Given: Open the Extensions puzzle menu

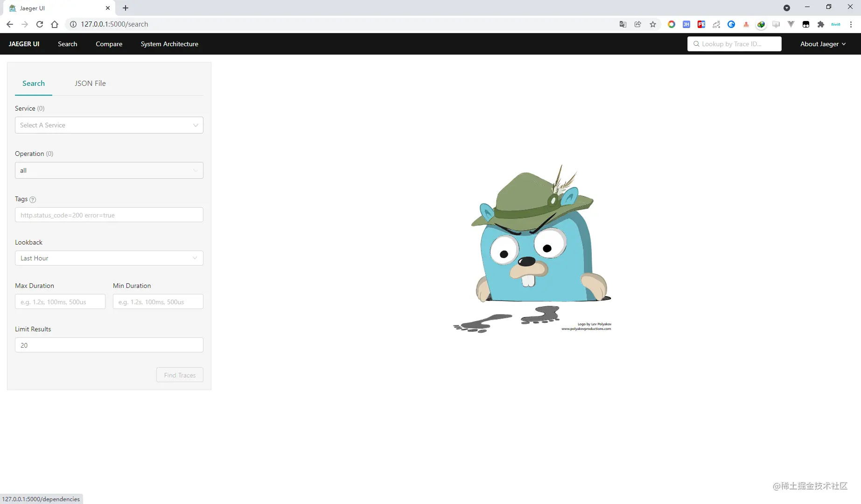Looking at the screenshot, I should click(821, 24).
